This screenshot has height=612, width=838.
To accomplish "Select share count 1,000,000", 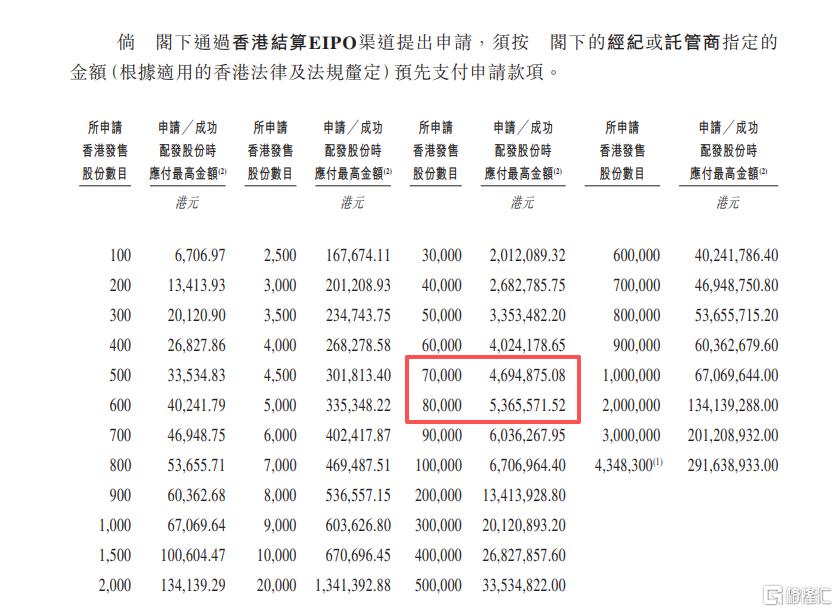I will (x=631, y=375).
